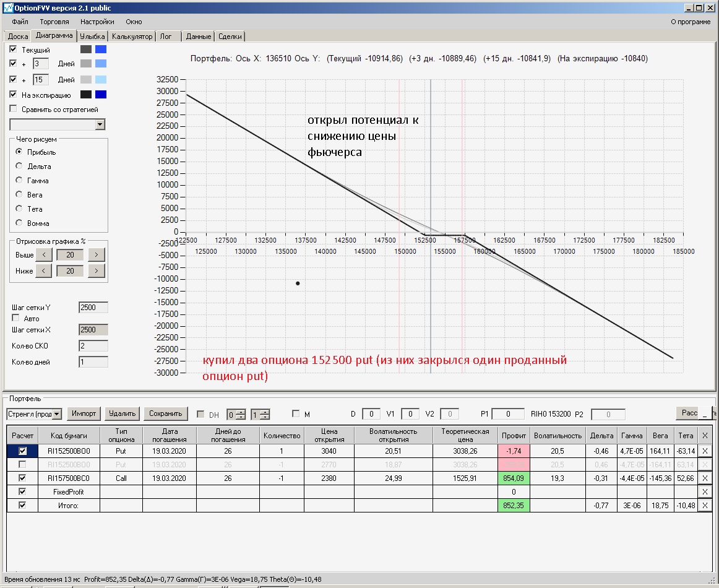Click the Импорт button
This screenshot has height=588, width=719.
coord(84,413)
